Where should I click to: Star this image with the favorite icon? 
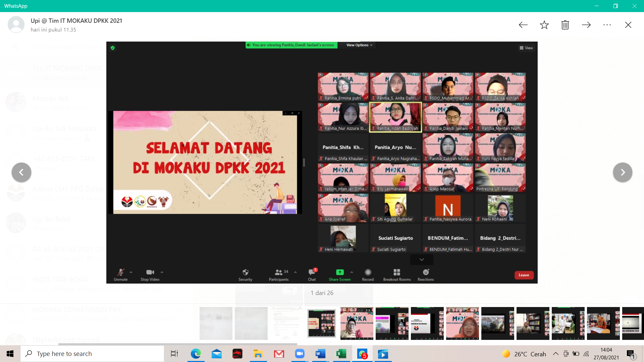click(544, 25)
